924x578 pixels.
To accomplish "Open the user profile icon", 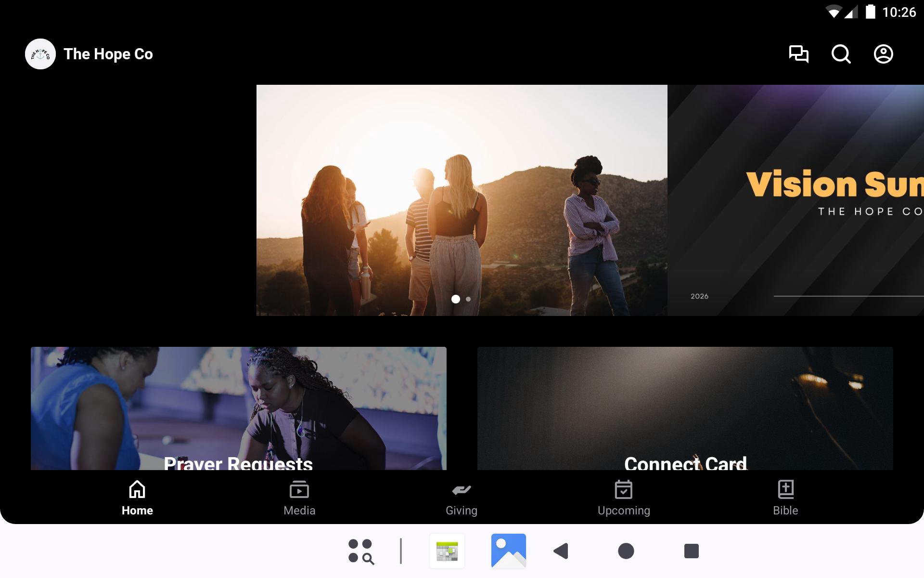I will point(883,54).
